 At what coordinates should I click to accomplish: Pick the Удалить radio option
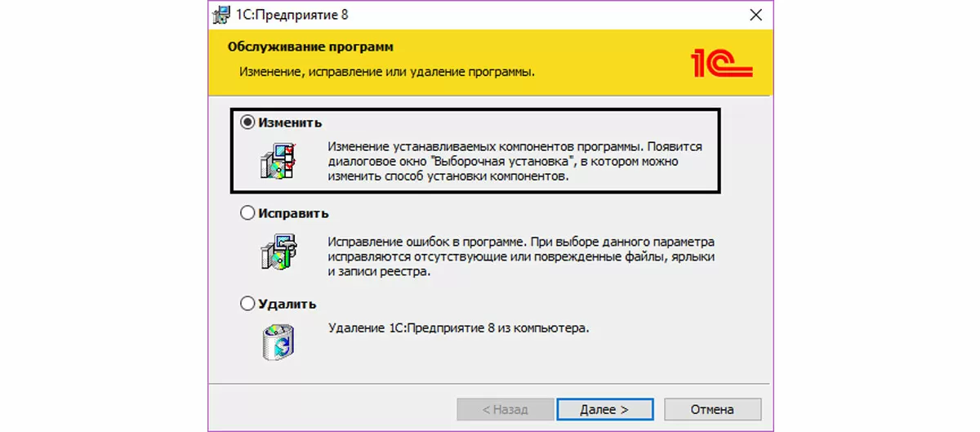[248, 304]
